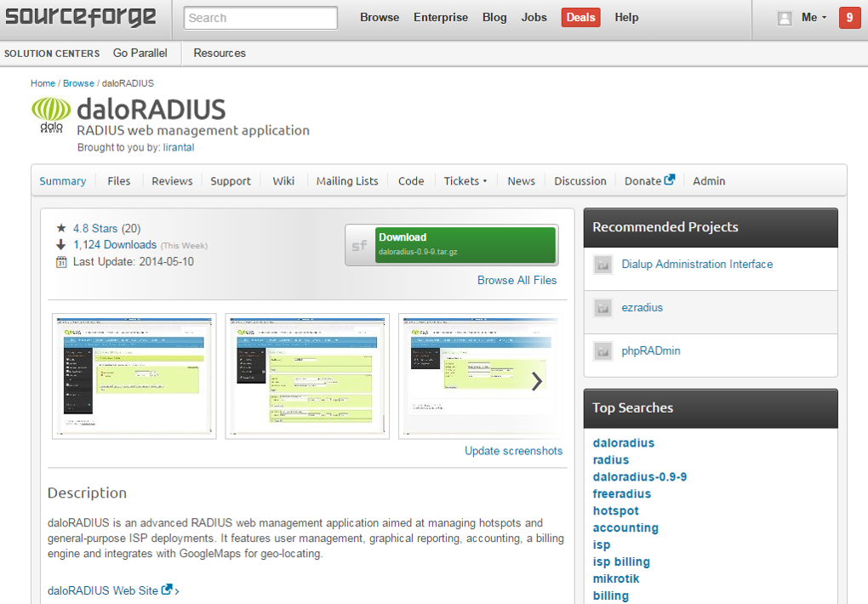Open the Reviews tab
The height and width of the screenshot is (604, 868).
[172, 181]
